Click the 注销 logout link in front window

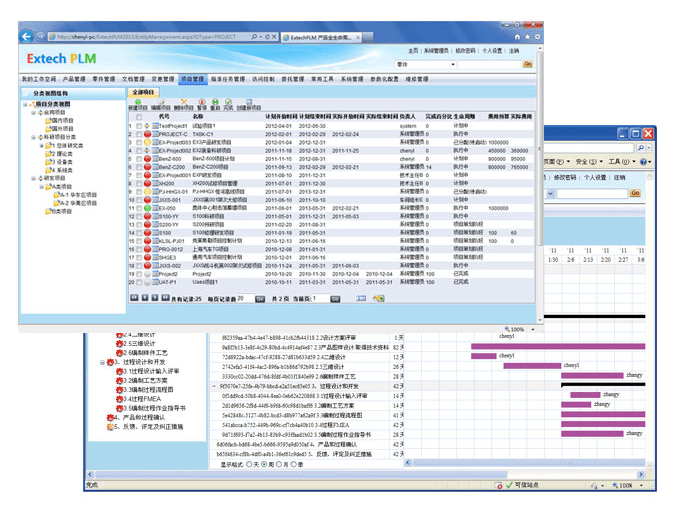514,51
